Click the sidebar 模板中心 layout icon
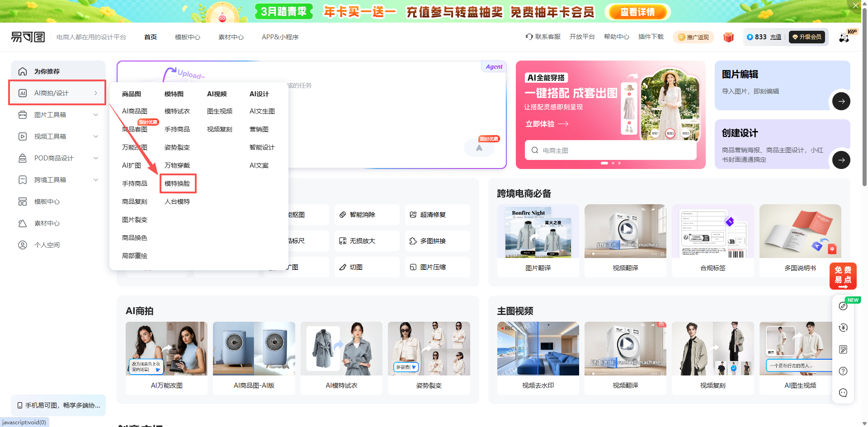868x427 pixels. pos(23,202)
